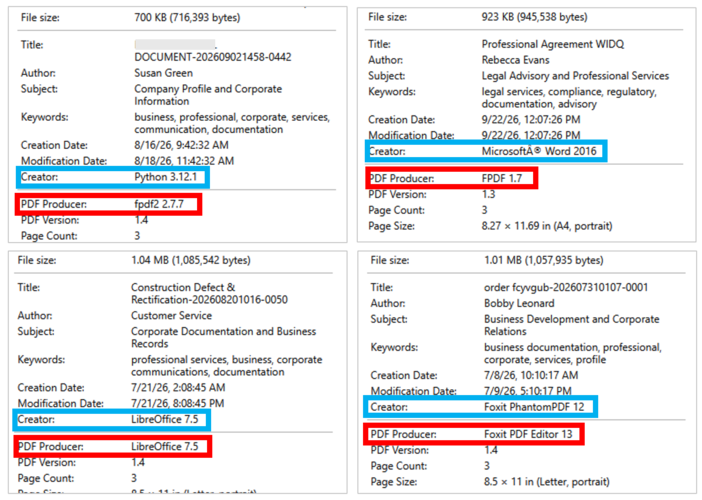Click subject Business Development and Corporate Relations
Image resolution: width=702 pixels, height=500 pixels.
coord(572,325)
